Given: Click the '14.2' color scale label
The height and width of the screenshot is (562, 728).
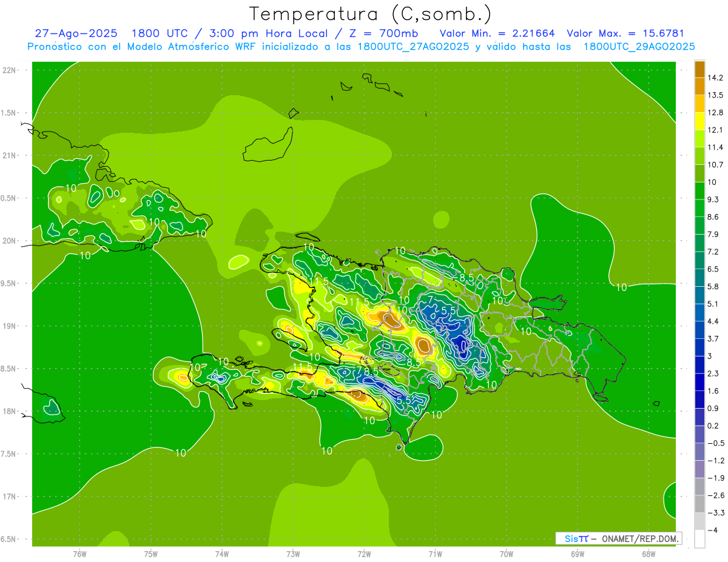Looking at the screenshot, I should tap(715, 78).
